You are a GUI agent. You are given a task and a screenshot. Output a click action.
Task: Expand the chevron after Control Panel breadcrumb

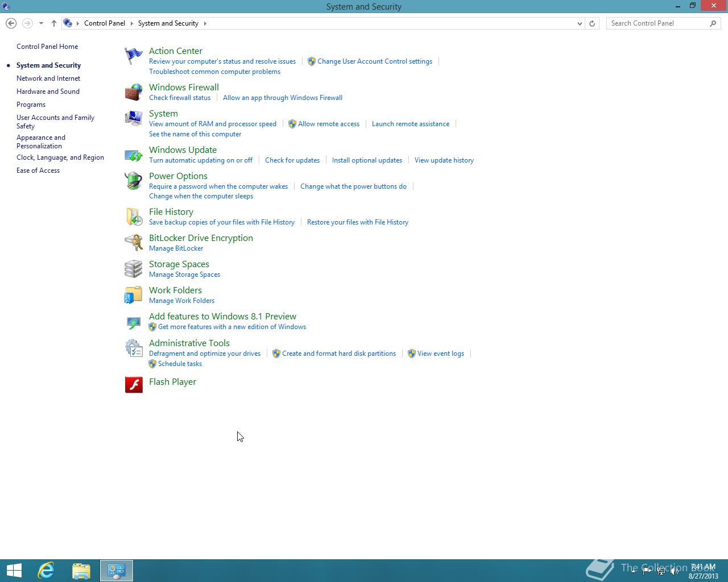pos(131,23)
